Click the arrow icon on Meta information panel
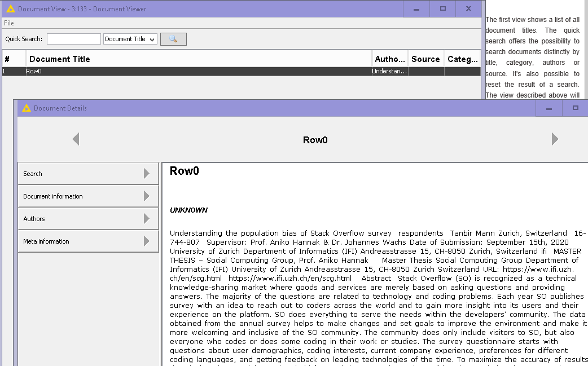 click(147, 241)
